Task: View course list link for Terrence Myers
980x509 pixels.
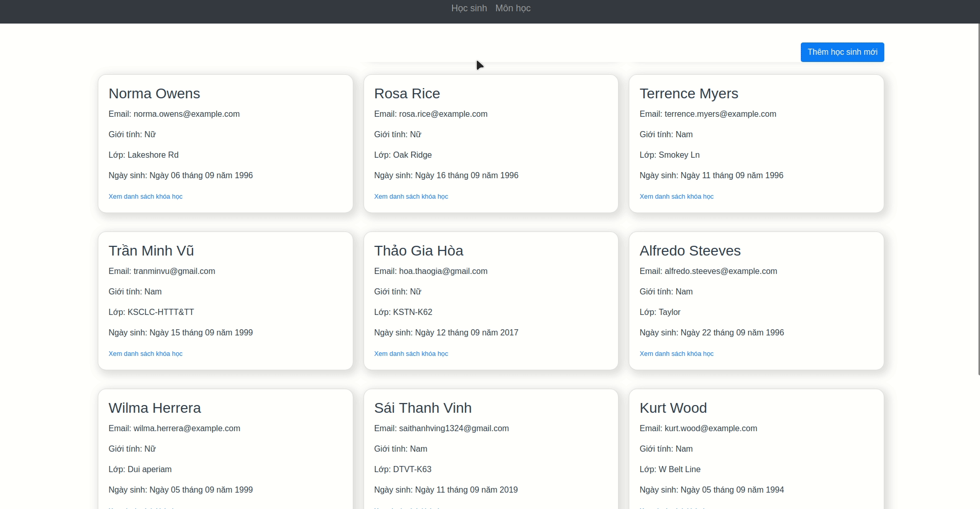Action: [676, 197]
